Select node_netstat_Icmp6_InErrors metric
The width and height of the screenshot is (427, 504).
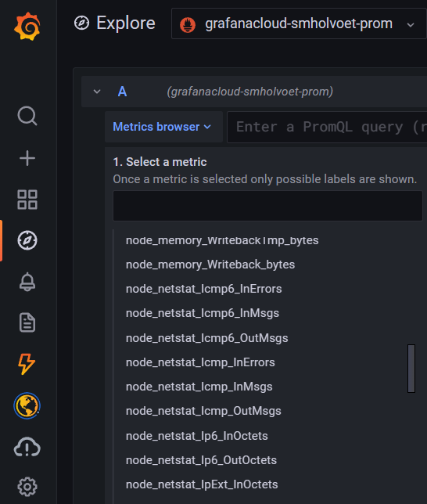pos(203,289)
